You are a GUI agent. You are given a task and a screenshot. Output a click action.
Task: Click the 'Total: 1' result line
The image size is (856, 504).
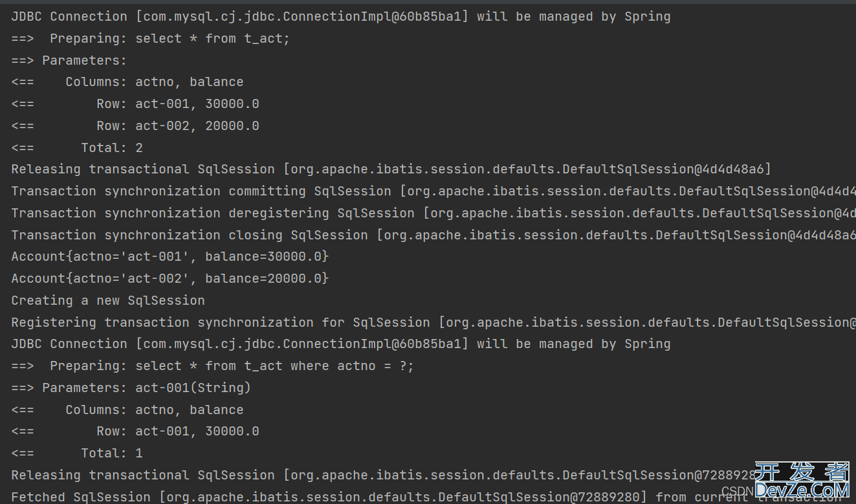pos(77,453)
